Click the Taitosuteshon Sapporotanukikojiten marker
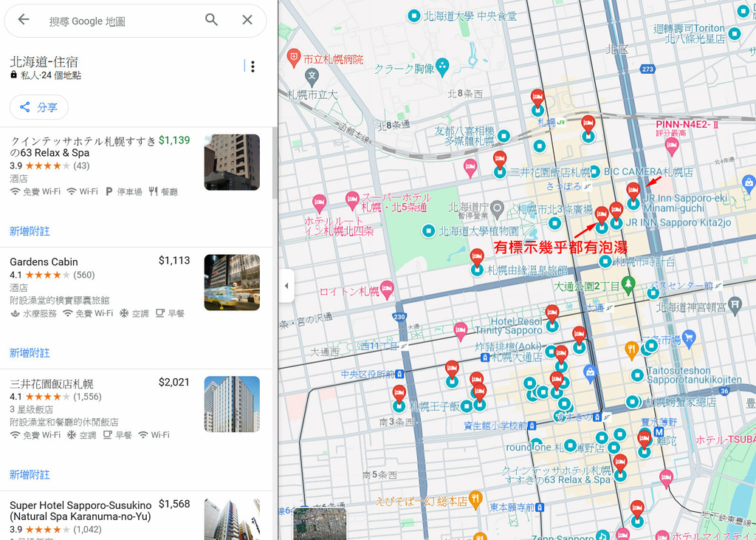 [637, 375]
